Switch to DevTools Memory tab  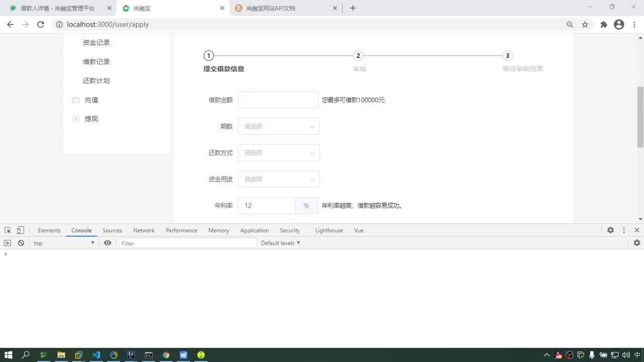tap(219, 230)
